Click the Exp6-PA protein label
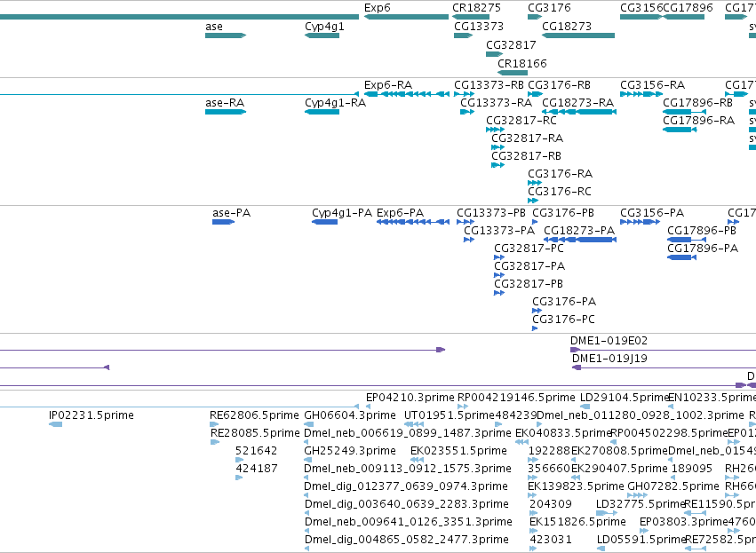Screen dimensions: 756x553 coord(400,213)
